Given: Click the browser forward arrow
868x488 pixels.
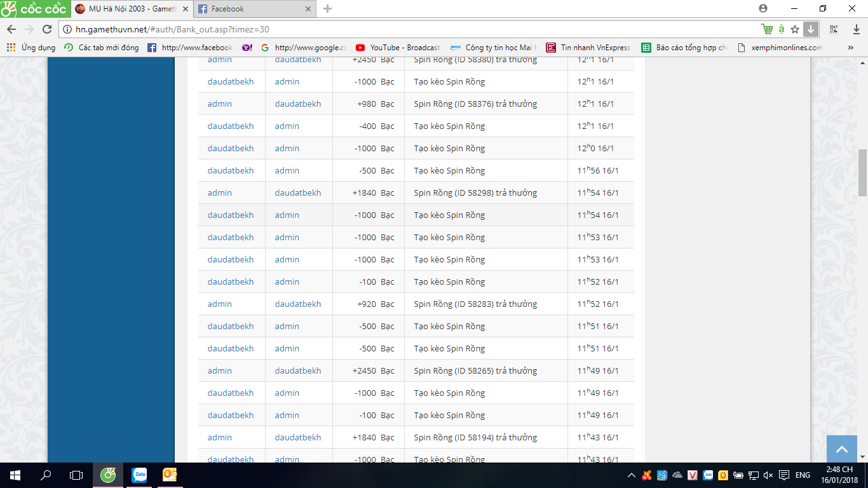Looking at the screenshot, I should coord(29,29).
